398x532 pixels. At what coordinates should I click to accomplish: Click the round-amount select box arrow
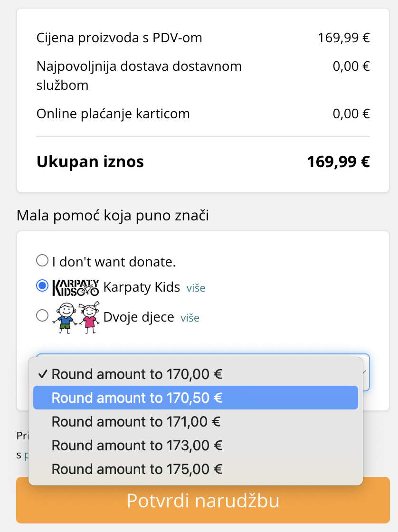click(x=365, y=372)
